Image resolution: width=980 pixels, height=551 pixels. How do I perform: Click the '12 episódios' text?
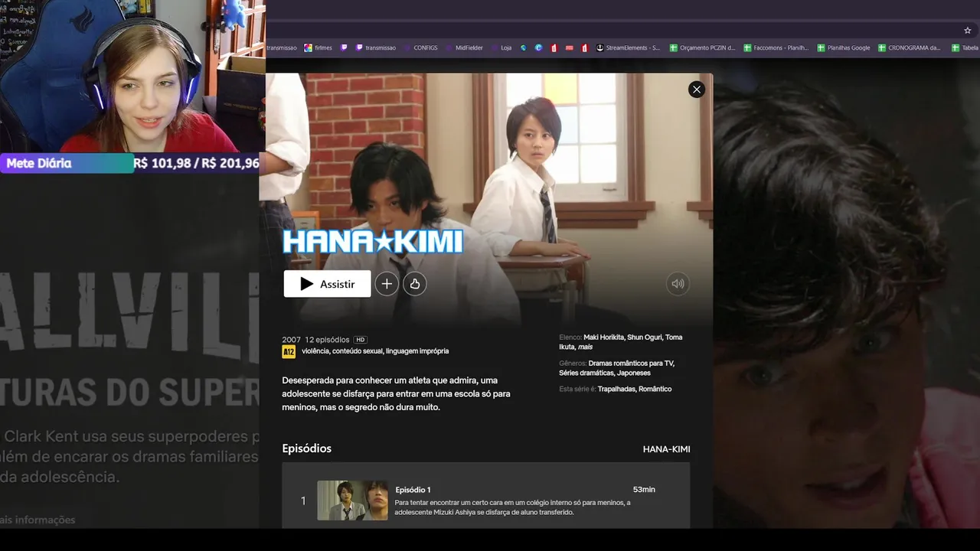pos(327,340)
